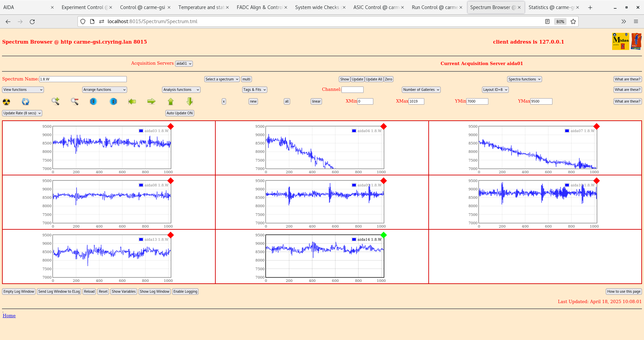Image resolution: width=644 pixels, height=340 pixels.
Task: Open the Number of Galleries dropdown
Action: (x=421, y=90)
